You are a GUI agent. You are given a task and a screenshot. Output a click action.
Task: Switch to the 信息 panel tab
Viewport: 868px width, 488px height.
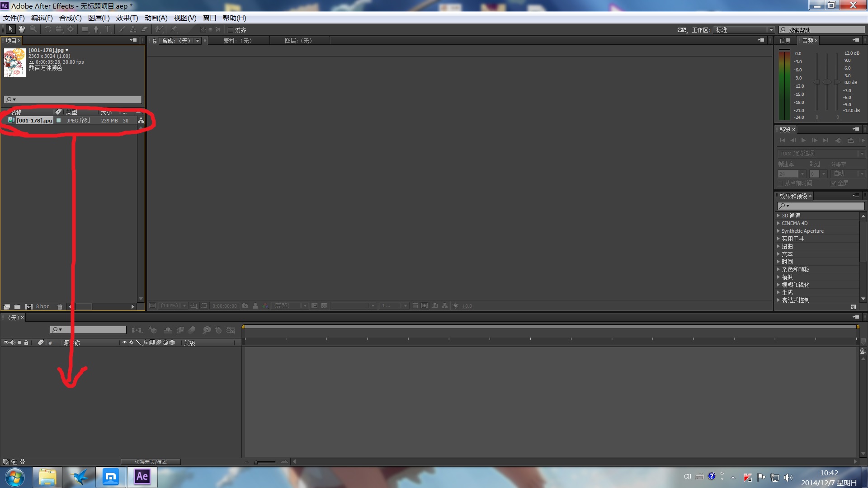click(x=785, y=41)
